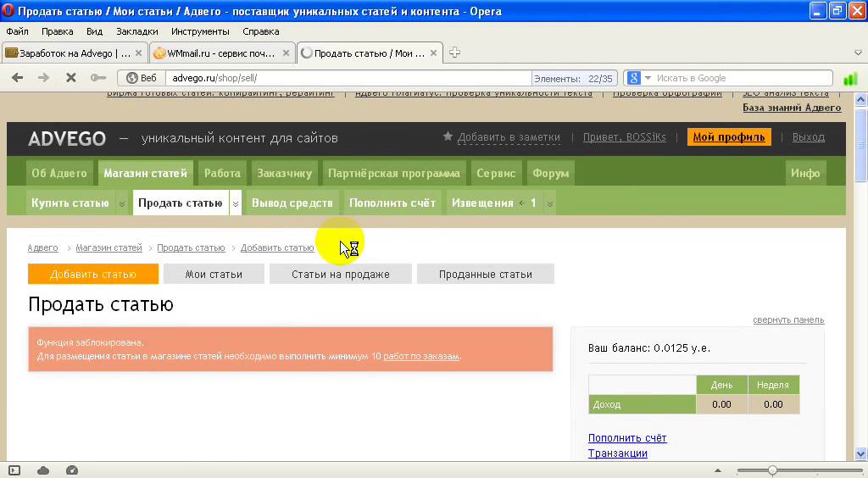Click the green bars icon beside search field

coord(850,79)
